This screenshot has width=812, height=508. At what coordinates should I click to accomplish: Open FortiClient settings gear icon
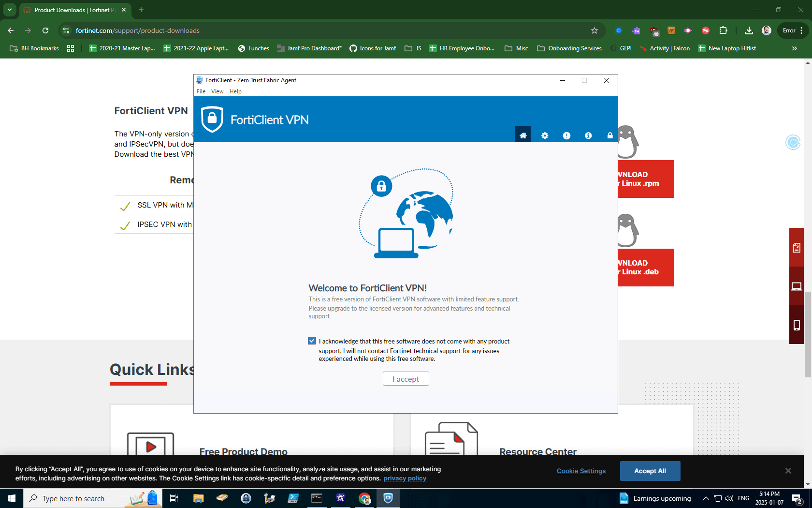coord(545,135)
